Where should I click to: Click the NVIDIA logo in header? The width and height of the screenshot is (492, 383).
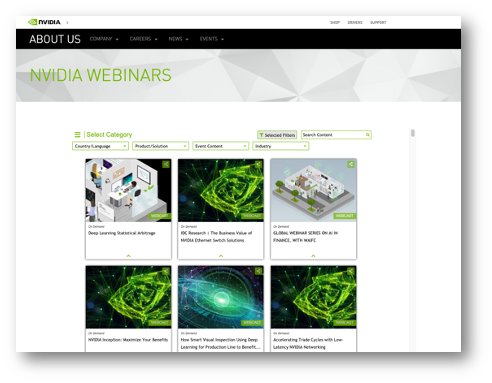[44, 22]
